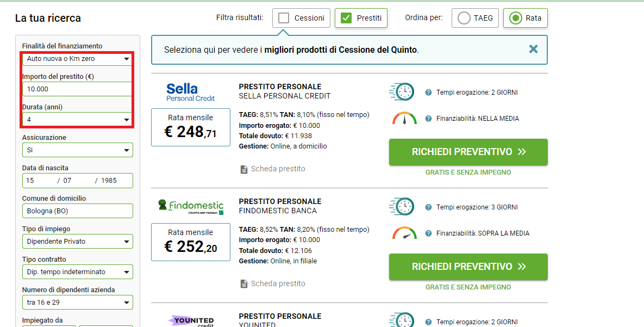Click help icon next to Tempi erogazione 3 GIORNI

428,207
